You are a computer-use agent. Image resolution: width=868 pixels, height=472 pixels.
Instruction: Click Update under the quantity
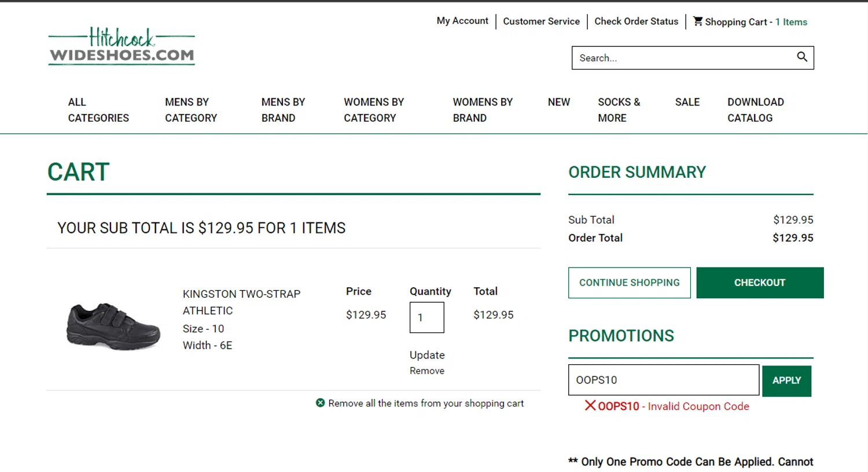coord(427,355)
